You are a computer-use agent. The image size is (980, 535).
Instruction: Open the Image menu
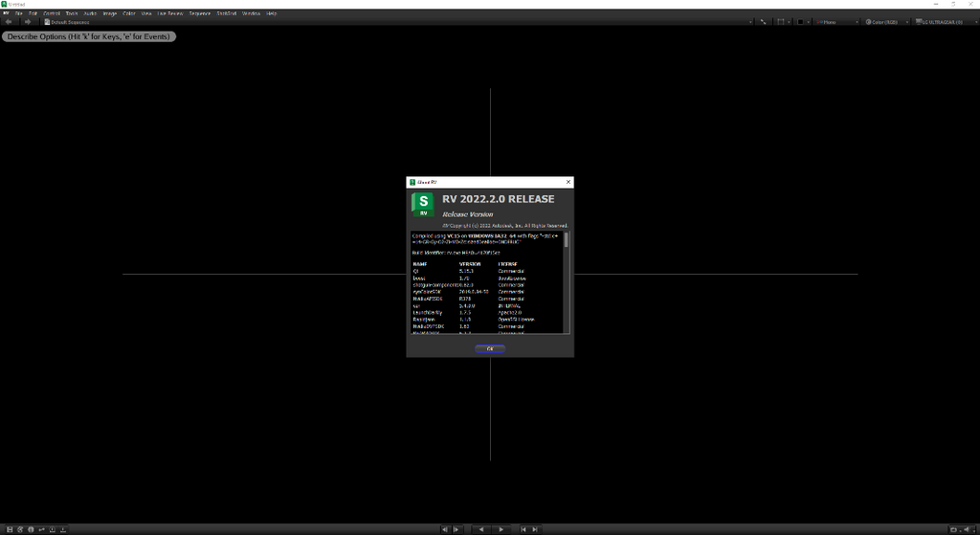pyautogui.click(x=109, y=13)
